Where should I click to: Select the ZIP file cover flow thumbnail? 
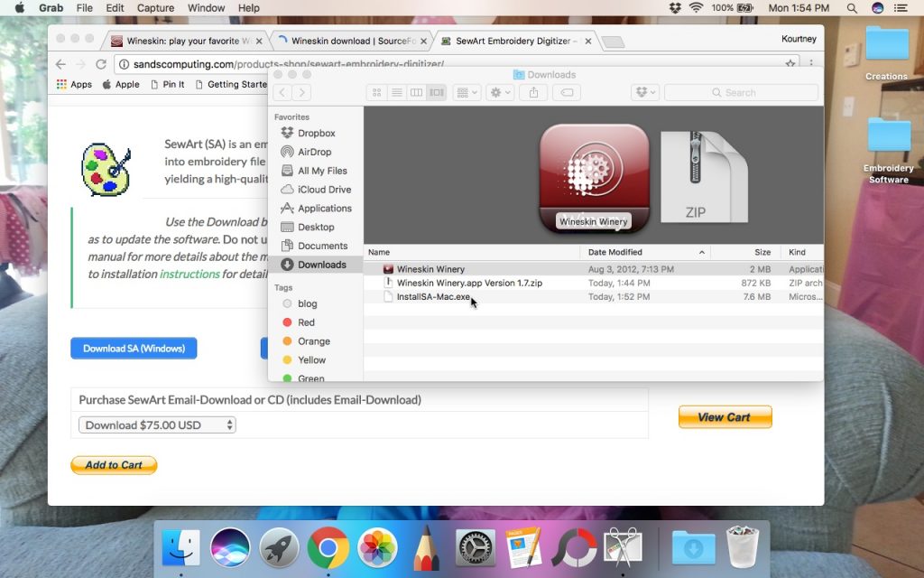tap(704, 177)
